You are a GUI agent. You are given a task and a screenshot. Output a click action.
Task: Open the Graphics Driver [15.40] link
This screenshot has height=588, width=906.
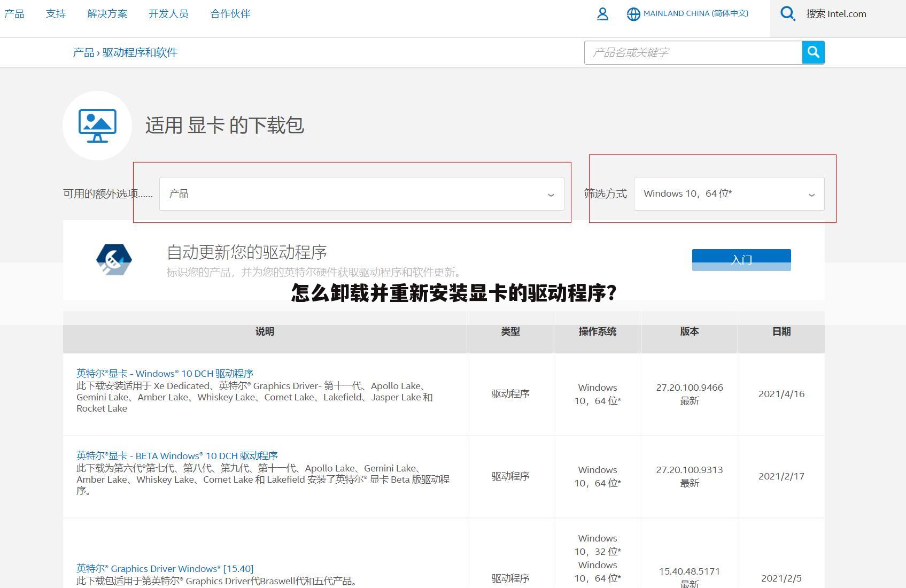165,568
